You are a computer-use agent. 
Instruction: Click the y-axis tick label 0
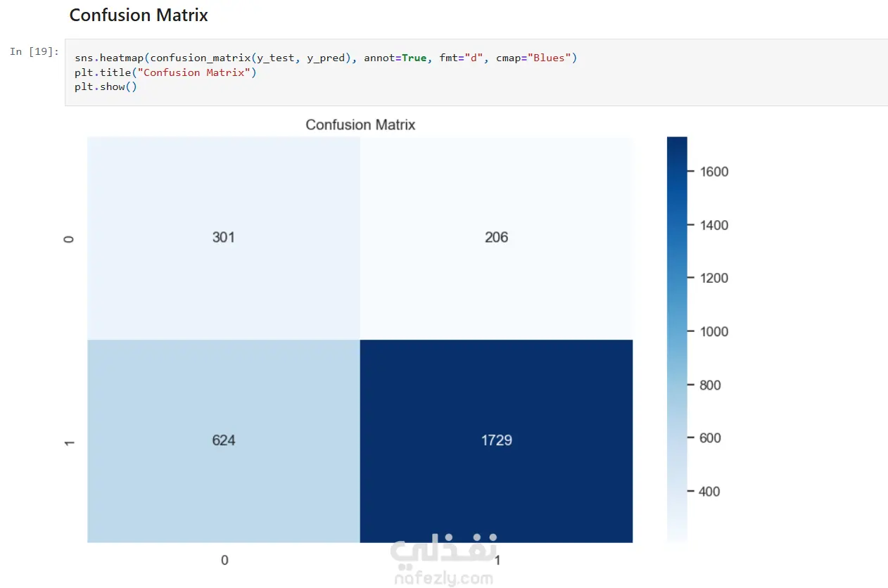[x=69, y=239]
